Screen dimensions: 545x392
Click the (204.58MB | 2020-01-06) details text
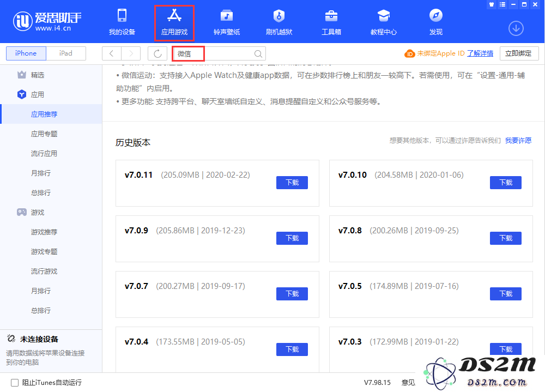coord(419,175)
